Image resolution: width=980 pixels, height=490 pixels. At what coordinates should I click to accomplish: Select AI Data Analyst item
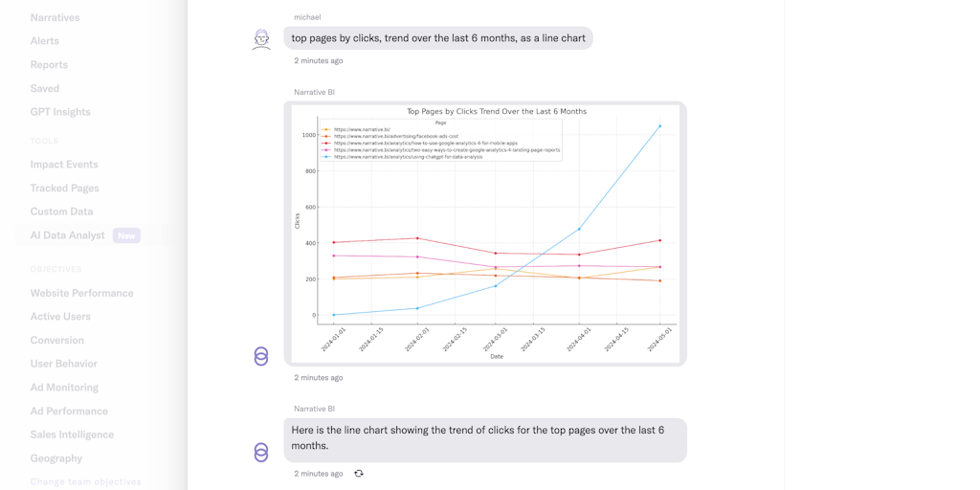(x=67, y=235)
